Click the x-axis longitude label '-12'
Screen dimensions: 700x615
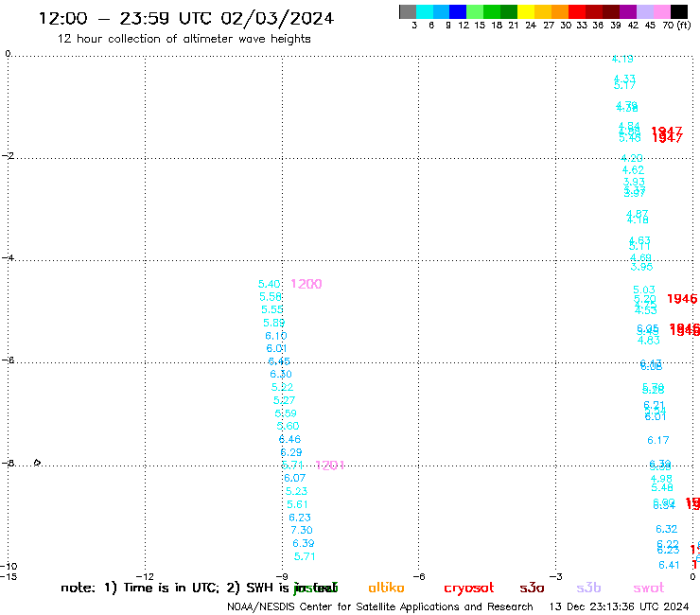click(145, 576)
